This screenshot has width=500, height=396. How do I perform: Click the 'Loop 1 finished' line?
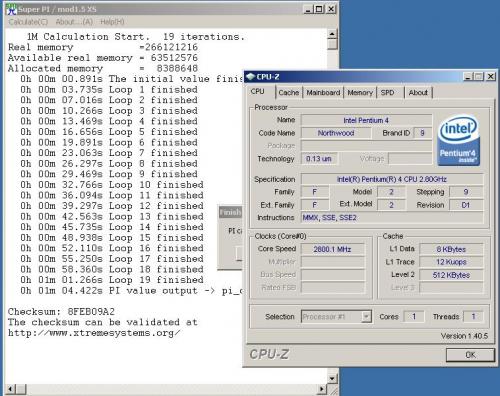pos(109,90)
